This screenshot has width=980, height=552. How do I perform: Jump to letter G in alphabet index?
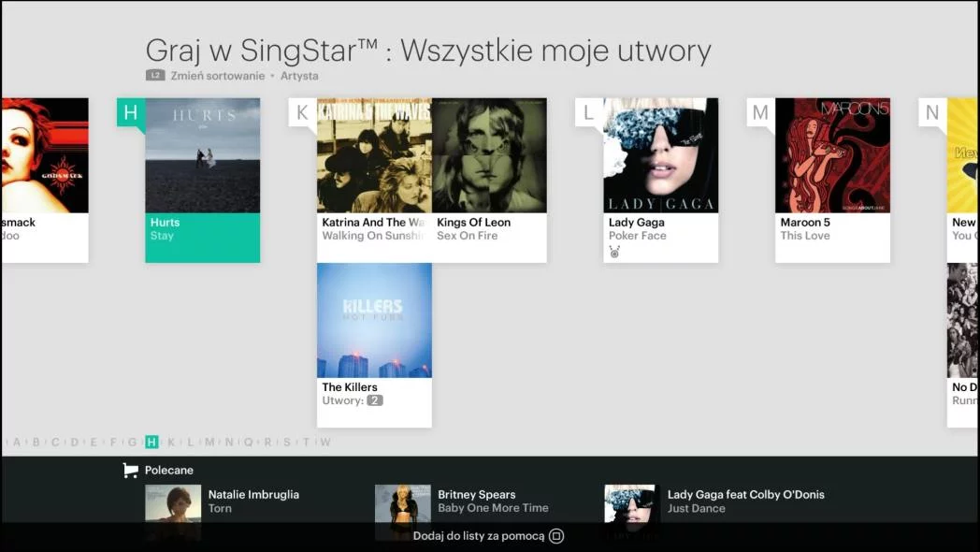133,442
